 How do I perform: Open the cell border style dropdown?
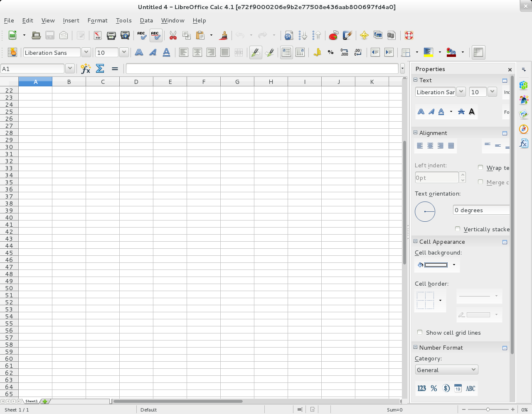tap(440, 300)
